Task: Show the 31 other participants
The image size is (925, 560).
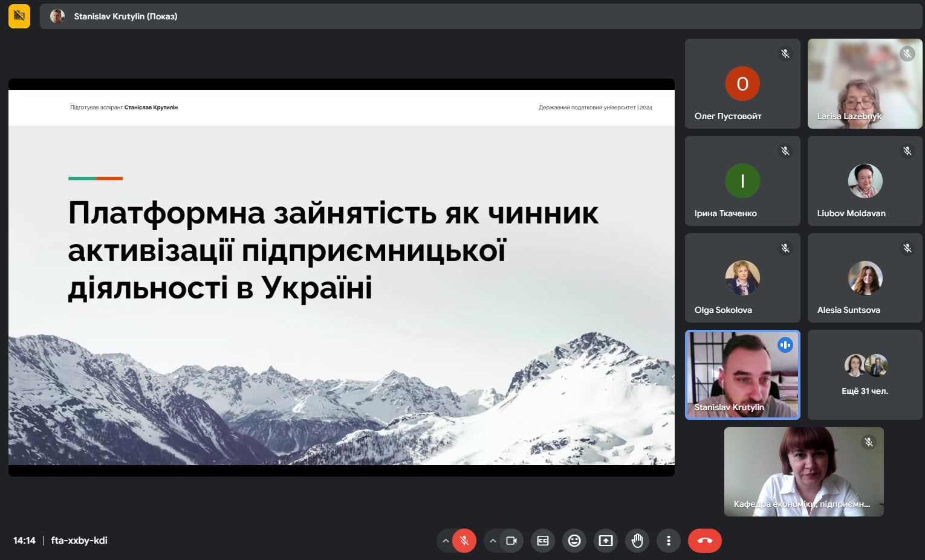Action: click(865, 375)
